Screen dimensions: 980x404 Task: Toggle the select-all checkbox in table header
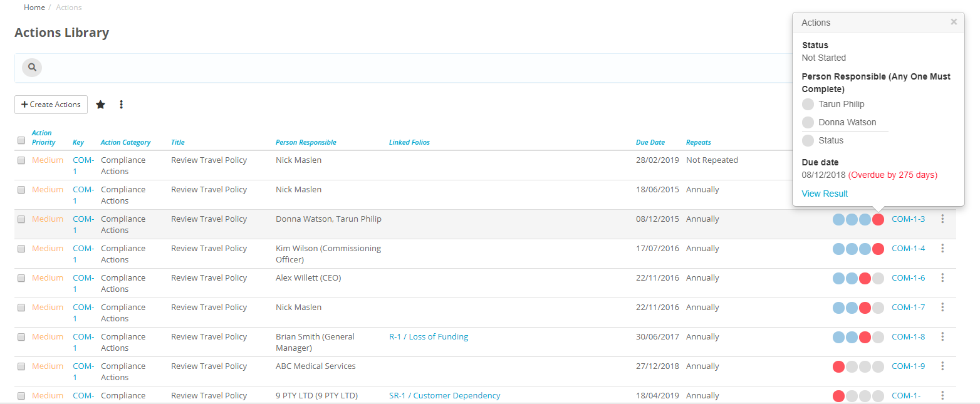(x=21, y=140)
